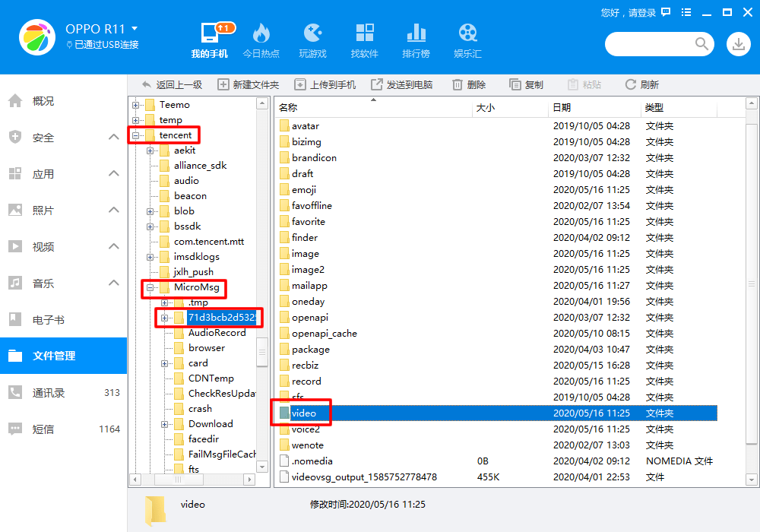Expand the blob tree node
The height and width of the screenshot is (532, 760).
point(150,211)
